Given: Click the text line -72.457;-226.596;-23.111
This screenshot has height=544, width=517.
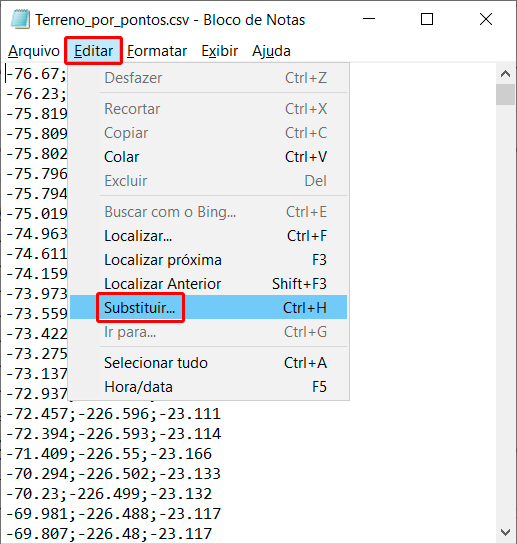Looking at the screenshot, I should 113,414.
